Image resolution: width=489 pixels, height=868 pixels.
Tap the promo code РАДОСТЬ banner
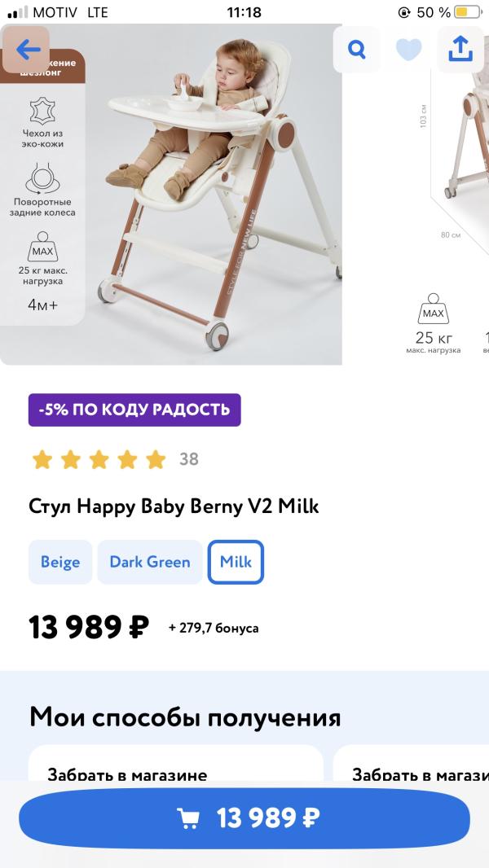point(134,410)
